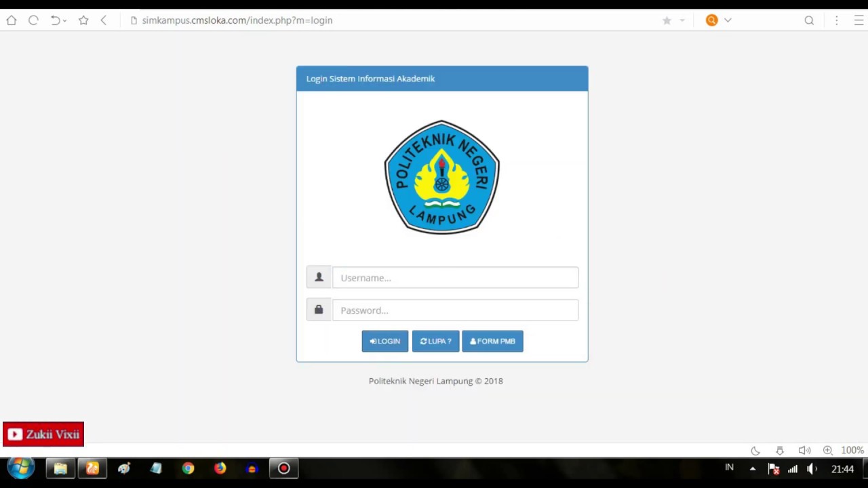The image size is (868, 488).
Task: Click the LUPA ? button
Action: (x=435, y=341)
